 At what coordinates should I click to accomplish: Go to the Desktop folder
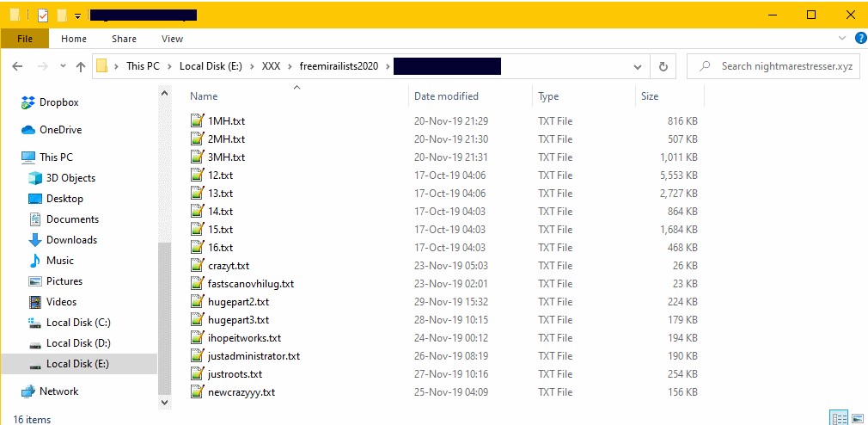(55, 199)
